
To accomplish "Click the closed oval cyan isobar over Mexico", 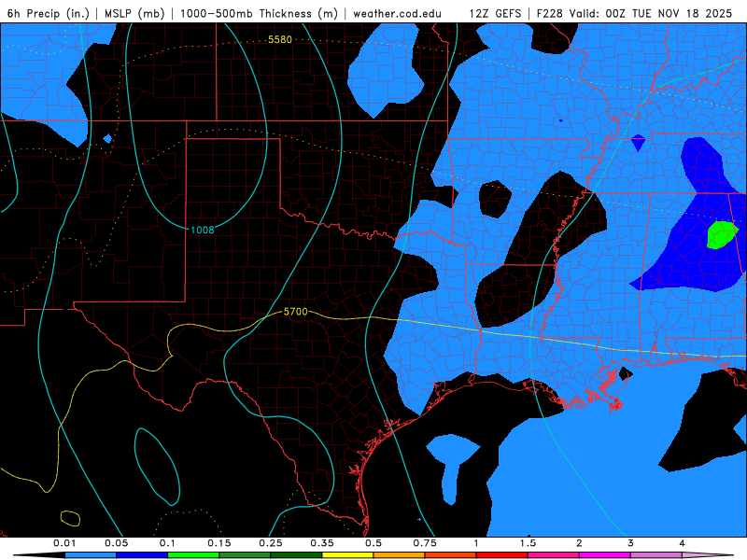I will (157, 467).
